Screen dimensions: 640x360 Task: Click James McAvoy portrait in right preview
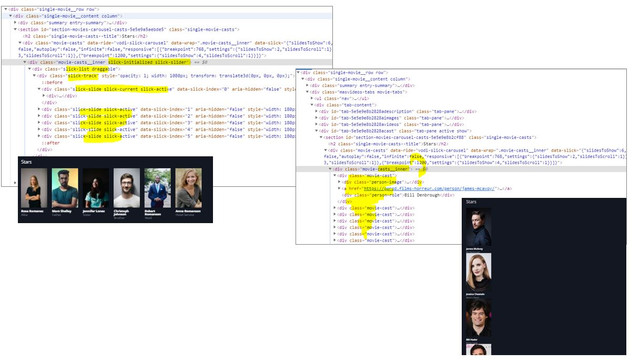click(478, 227)
